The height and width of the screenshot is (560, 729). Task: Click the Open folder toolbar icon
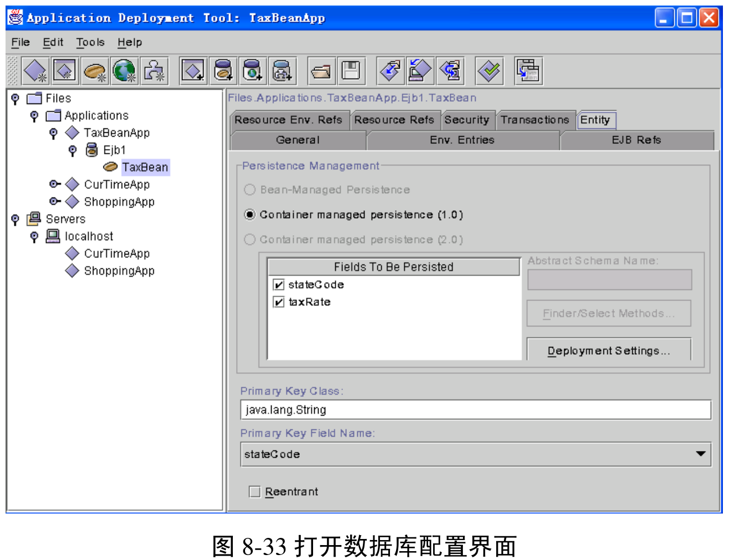pos(321,71)
